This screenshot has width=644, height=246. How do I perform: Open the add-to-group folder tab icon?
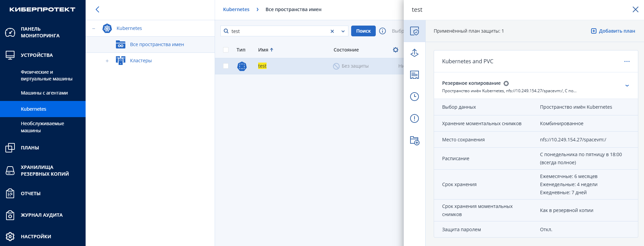(x=415, y=140)
